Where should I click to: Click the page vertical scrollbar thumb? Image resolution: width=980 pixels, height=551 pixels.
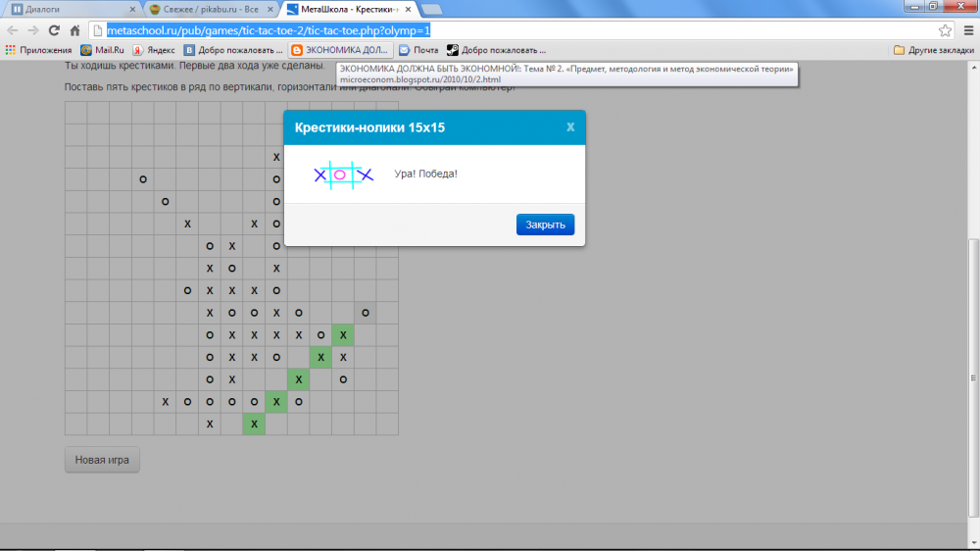[973, 377]
